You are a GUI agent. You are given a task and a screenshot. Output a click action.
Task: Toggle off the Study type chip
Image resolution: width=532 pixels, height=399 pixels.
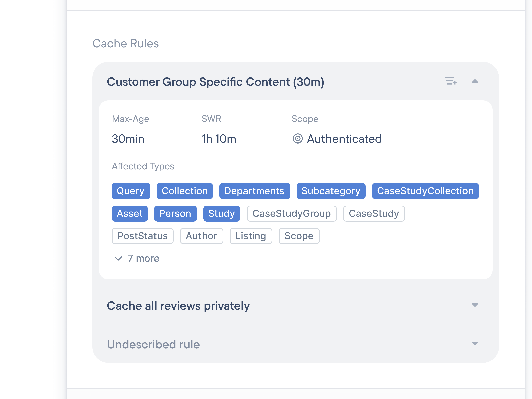[222, 213]
